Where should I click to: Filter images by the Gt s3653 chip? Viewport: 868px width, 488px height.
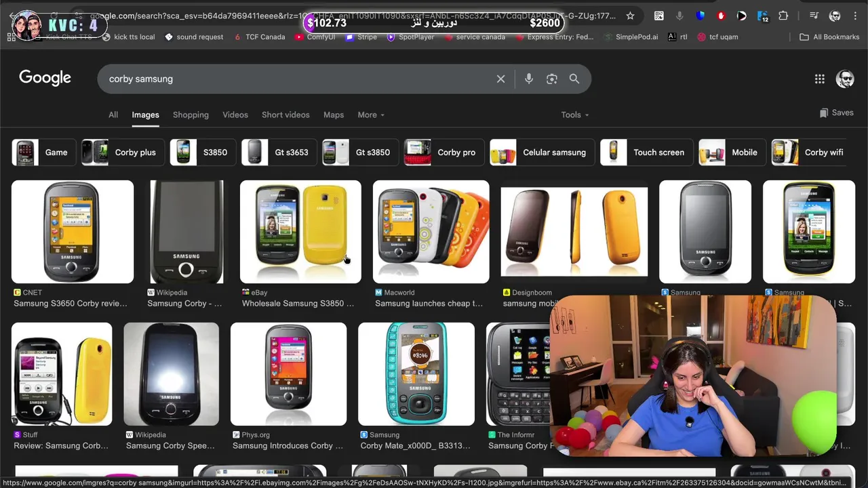279,152
